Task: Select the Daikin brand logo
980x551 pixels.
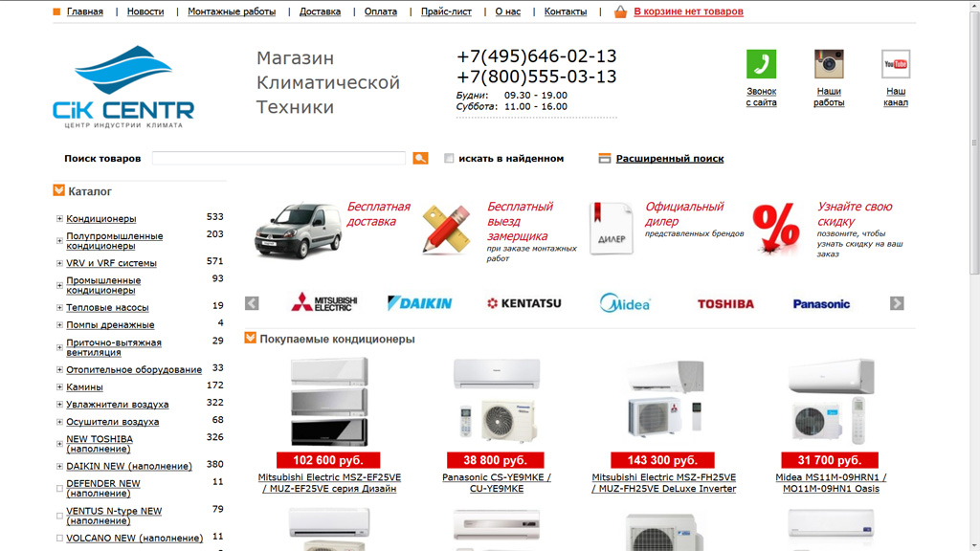Action: [419, 303]
